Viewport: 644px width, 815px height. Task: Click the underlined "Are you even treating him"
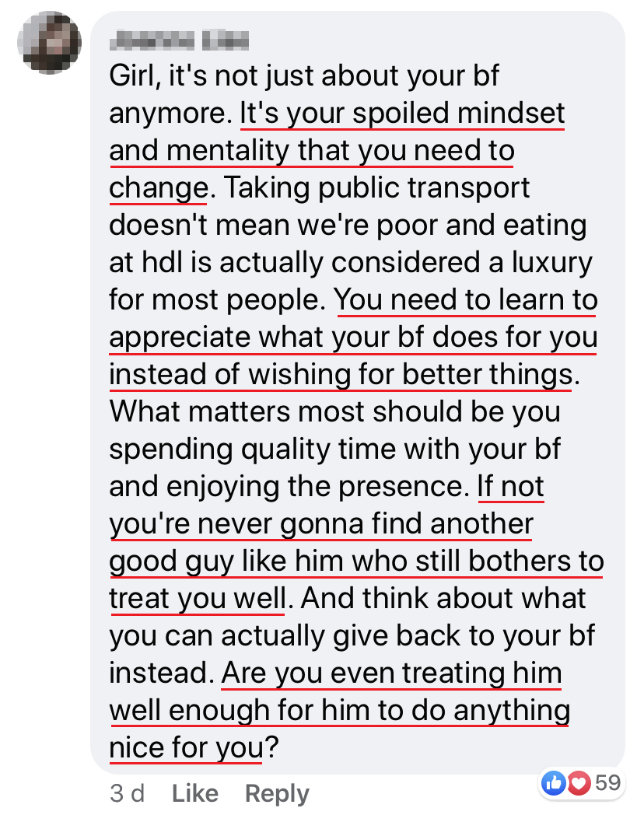tap(391, 673)
